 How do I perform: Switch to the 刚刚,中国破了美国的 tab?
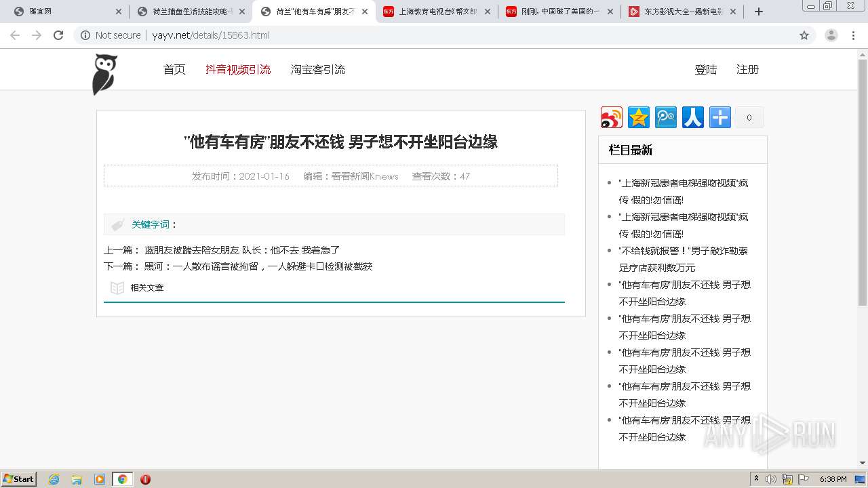tap(559, 12)
